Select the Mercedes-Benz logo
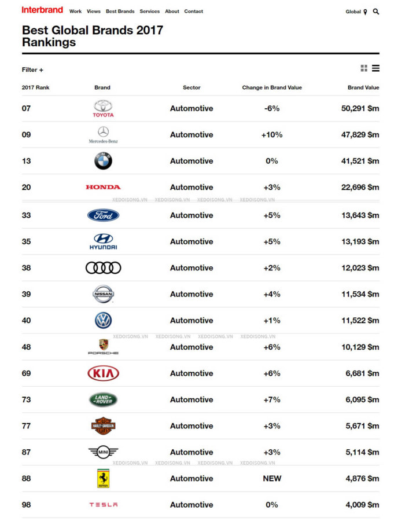This screenshot has width=405, height=532. [103, 134]
